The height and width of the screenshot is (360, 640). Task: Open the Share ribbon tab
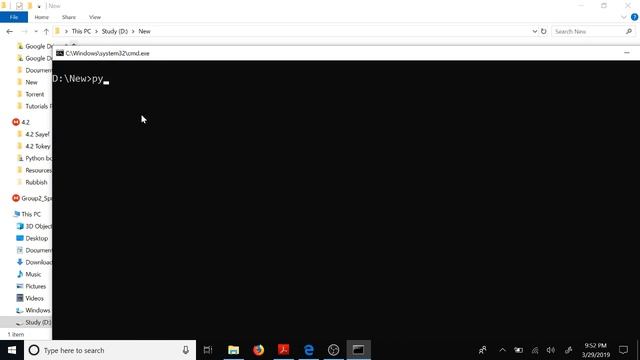click(69, 17)
